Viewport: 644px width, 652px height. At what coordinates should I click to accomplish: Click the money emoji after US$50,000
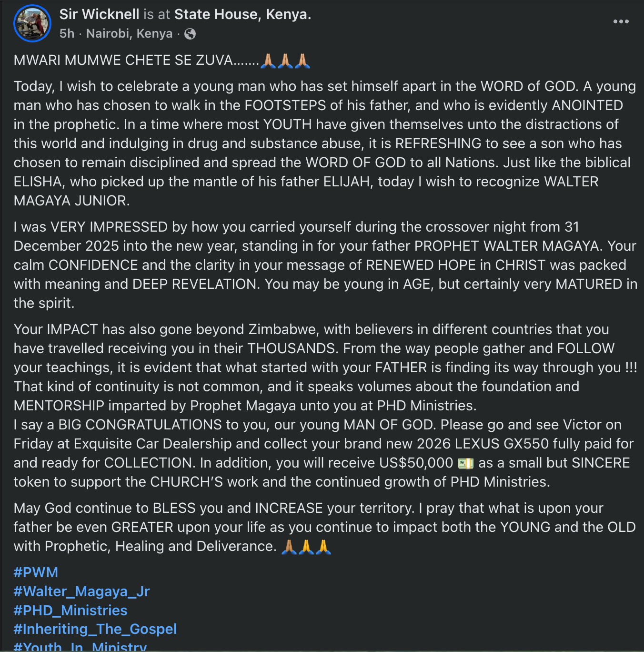465,463
